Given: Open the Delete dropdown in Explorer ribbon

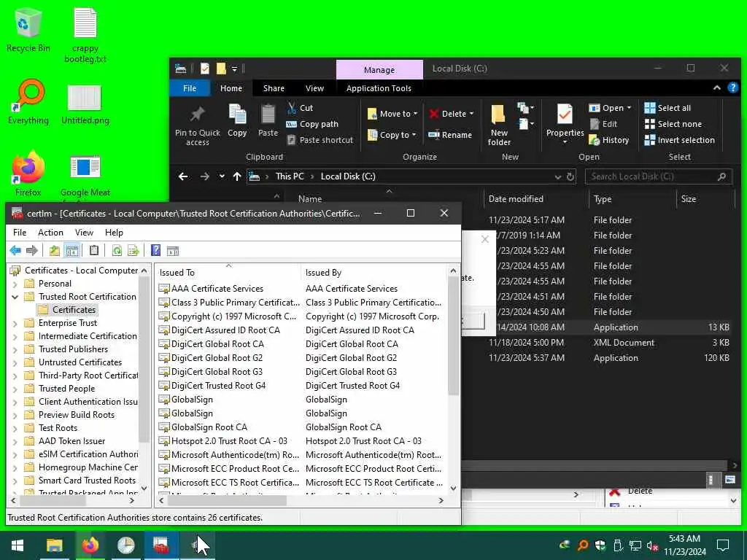Looking at the screenshot, I should click(x=451, y=114).
